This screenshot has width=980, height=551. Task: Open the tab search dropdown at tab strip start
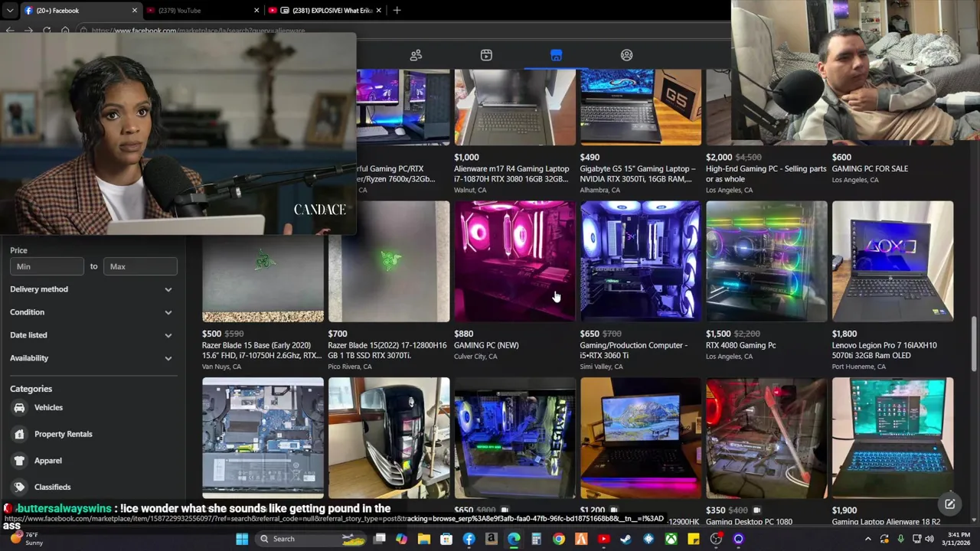(9, 11)
